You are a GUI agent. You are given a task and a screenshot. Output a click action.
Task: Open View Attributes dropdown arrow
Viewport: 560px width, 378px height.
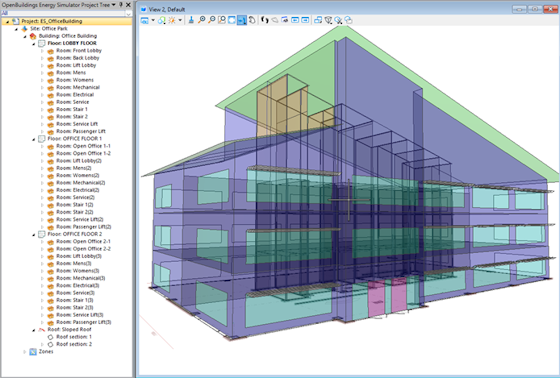coord(153,20)
